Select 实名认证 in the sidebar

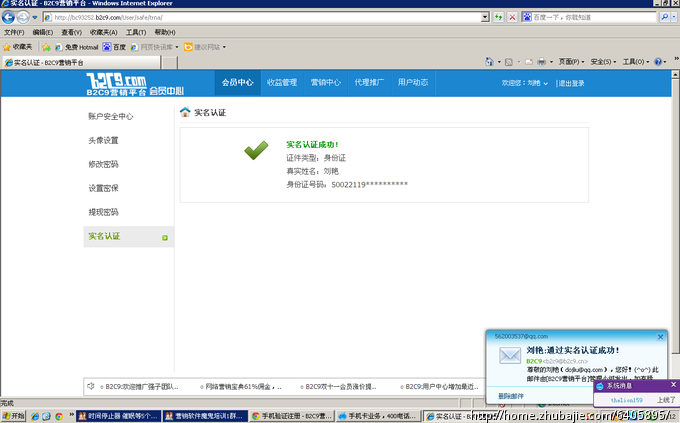[x=129, y=236]
